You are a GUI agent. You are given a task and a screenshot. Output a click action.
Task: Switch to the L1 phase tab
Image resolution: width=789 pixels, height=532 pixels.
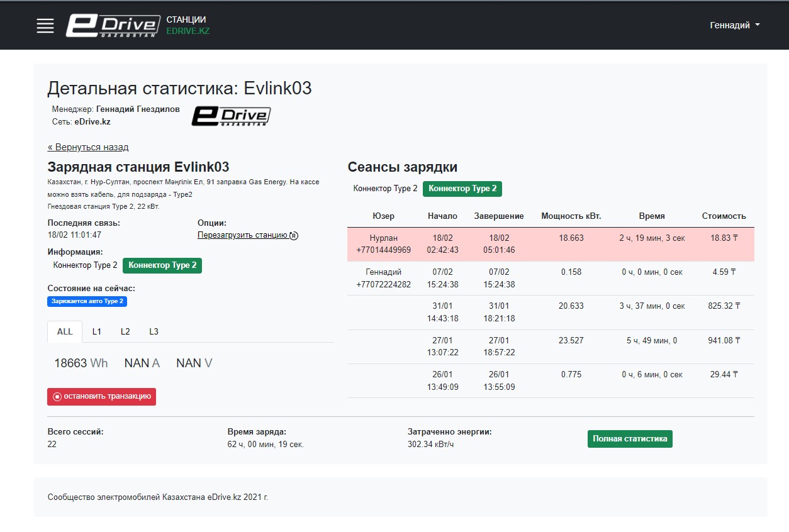[97, 331]
